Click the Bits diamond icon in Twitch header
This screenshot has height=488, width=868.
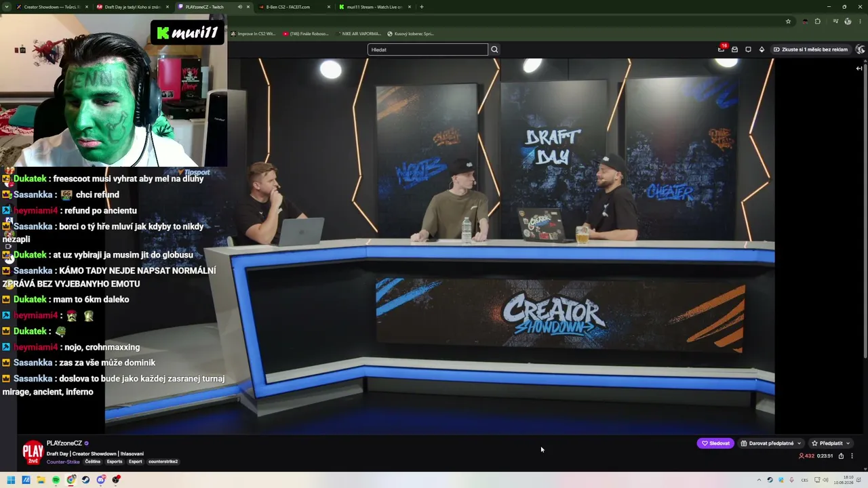tap(762, 49)
